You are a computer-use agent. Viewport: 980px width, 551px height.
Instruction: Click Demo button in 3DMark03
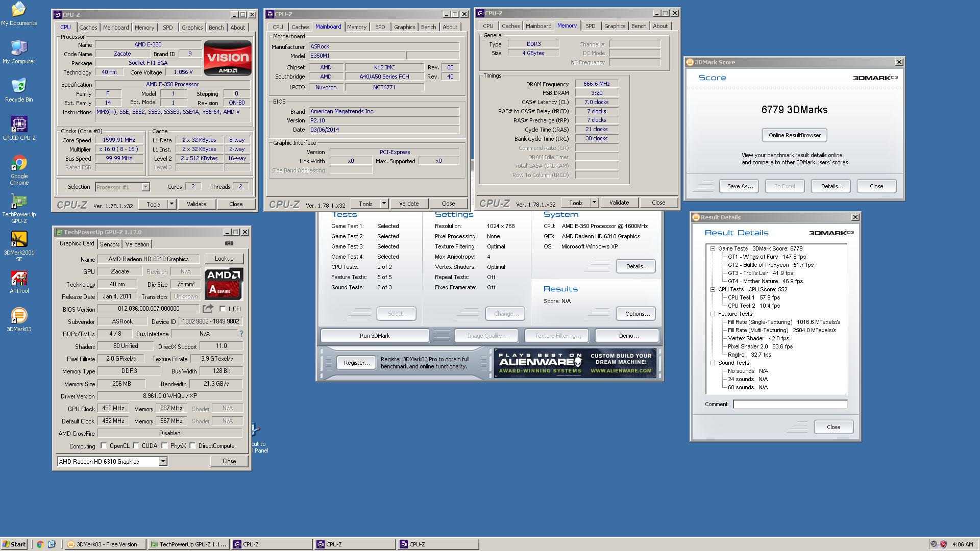(628, 336)
